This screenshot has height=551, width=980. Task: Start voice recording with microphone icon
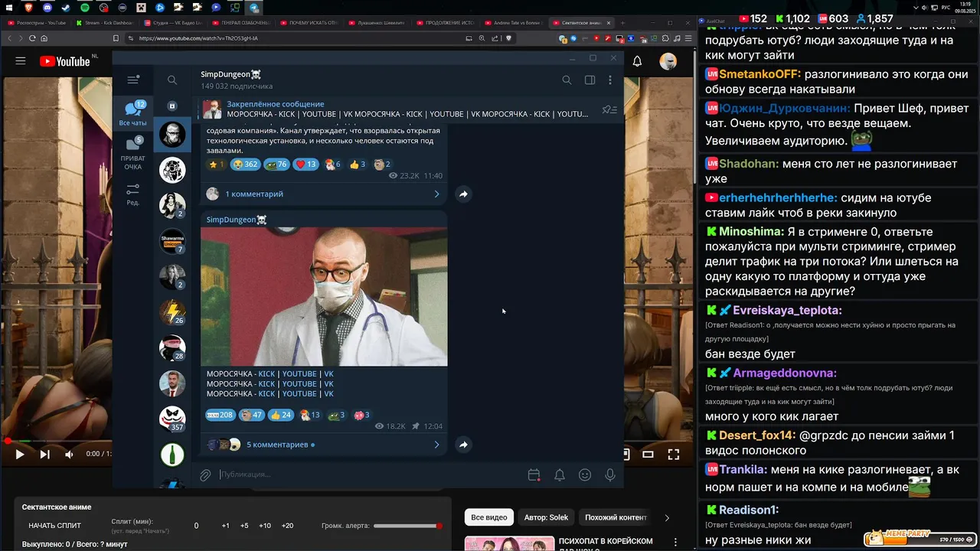pyautogui.click(x=610, y=475)
